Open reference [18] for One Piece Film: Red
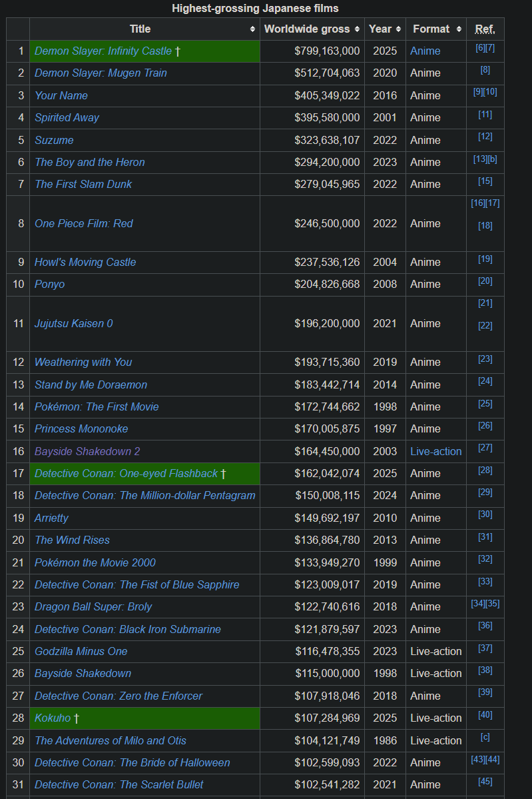The height and width of the screenshot is (799, 532). click(485, 226)
